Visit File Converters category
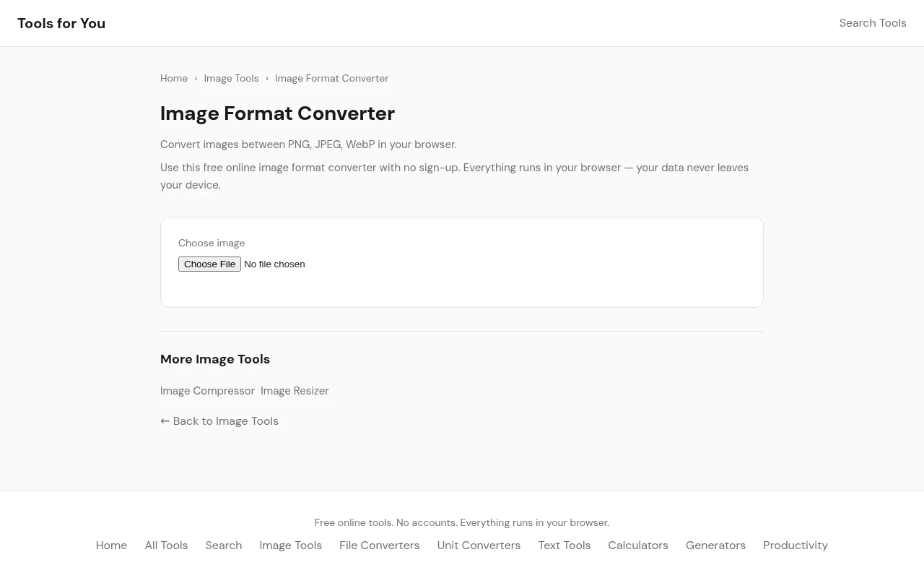The width and height of the screenshot is (924, 578). point(379,545)
